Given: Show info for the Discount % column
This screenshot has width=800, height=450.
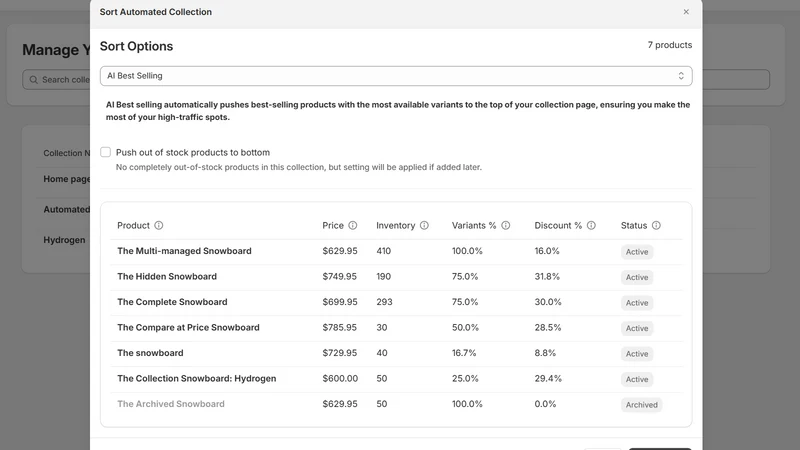Looking at the screenshot, I should coord(591,226).
